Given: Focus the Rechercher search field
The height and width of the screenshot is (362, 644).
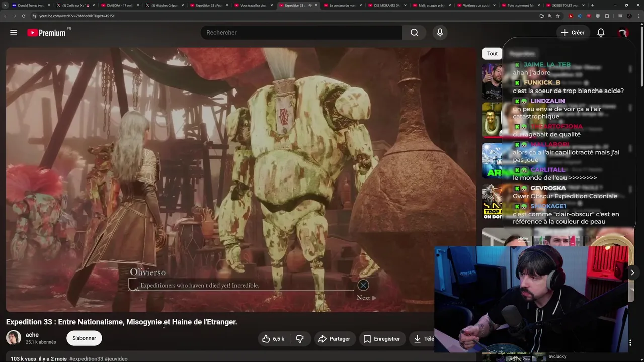Looking at the screenshot, I should click(x=301, y=33).
